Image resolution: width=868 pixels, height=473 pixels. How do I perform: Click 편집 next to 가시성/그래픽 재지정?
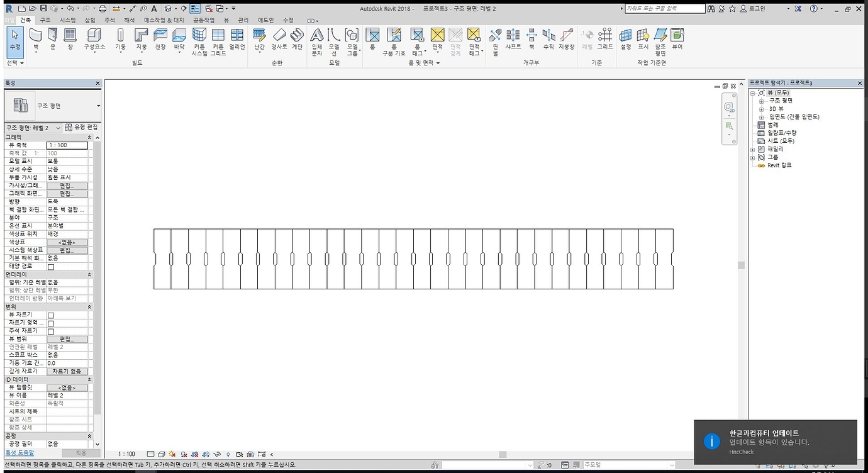tap(67, 185)
